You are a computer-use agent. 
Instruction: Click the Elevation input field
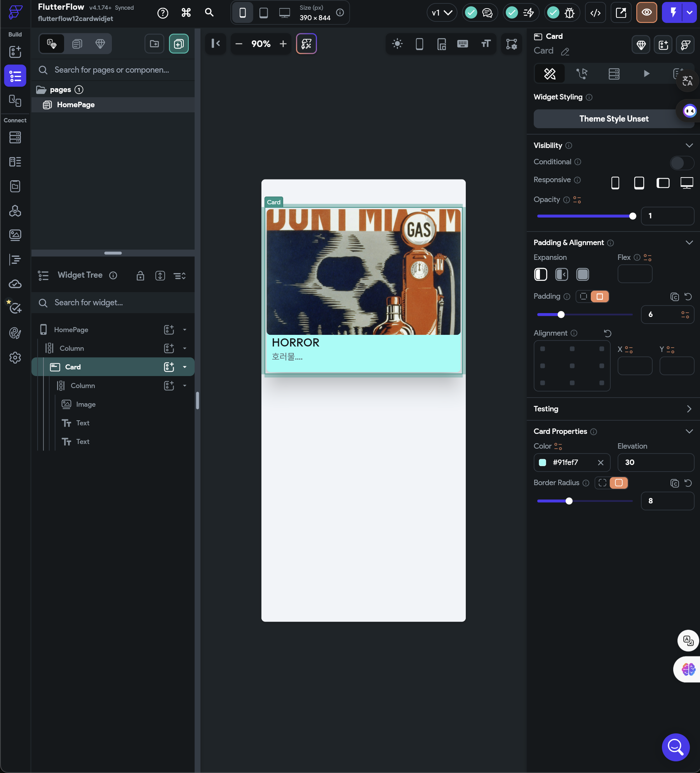click(656, 463)
